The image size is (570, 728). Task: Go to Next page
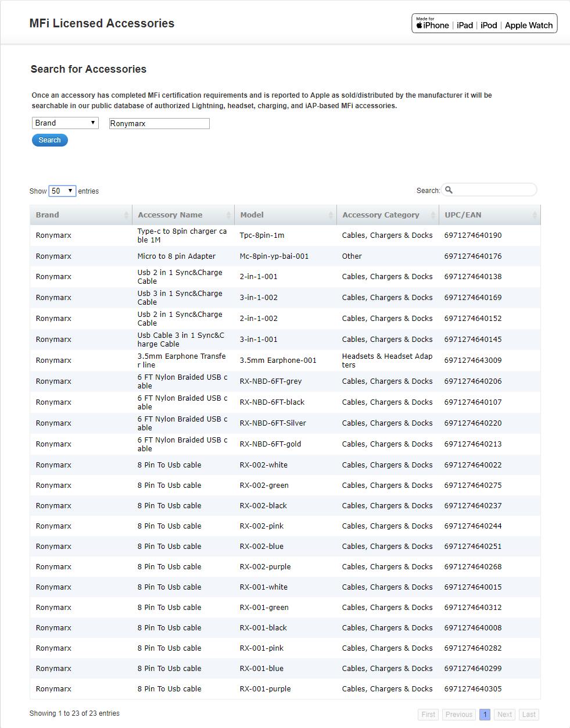(x=504, y=715)
